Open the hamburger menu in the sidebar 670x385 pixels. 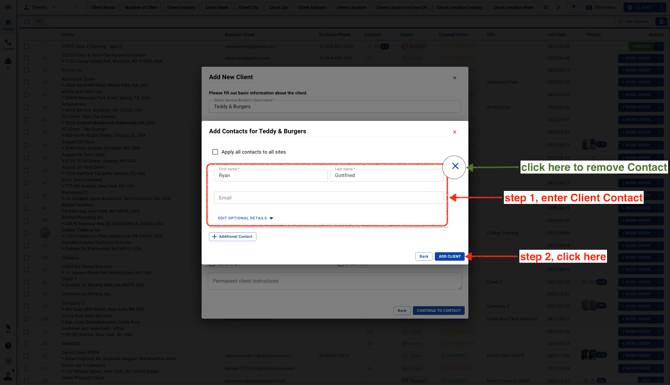[8, 7]
